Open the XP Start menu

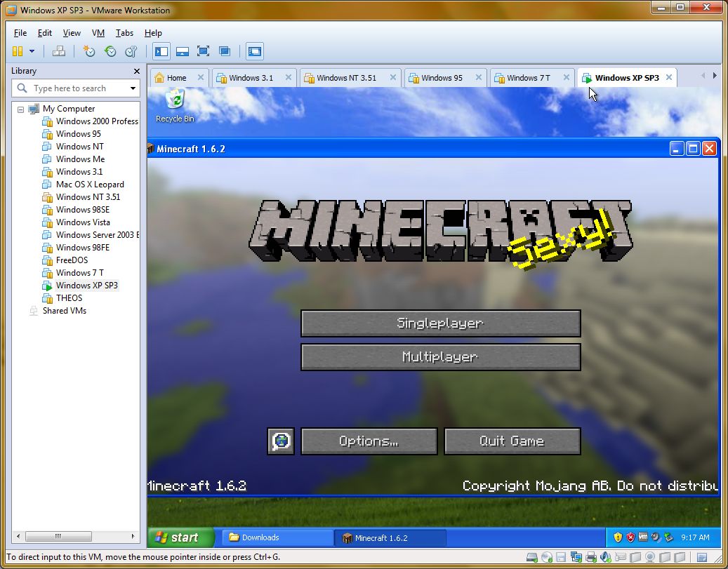(x=182, y=537)
